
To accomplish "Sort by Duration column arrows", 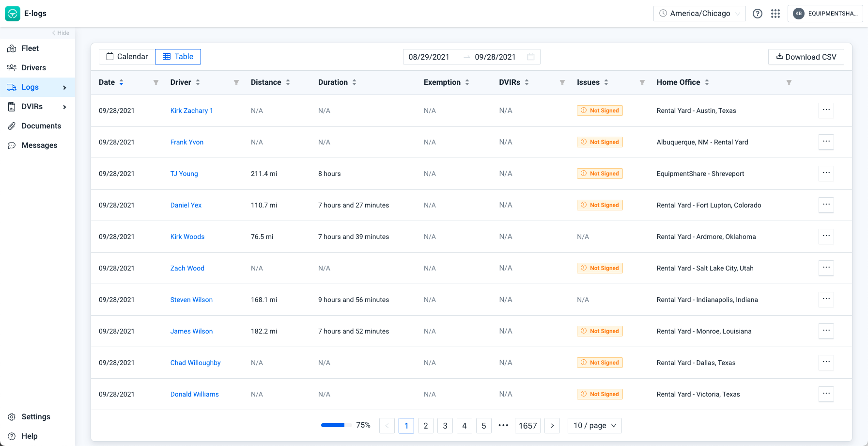I will coord(355,82).
